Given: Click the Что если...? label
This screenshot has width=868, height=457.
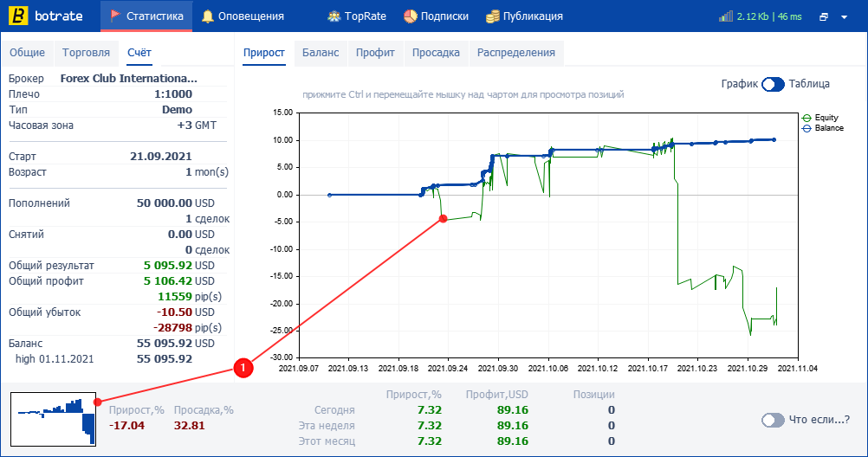Looking at the screenshot, I should pyautogui.click(x=819, y=420).
